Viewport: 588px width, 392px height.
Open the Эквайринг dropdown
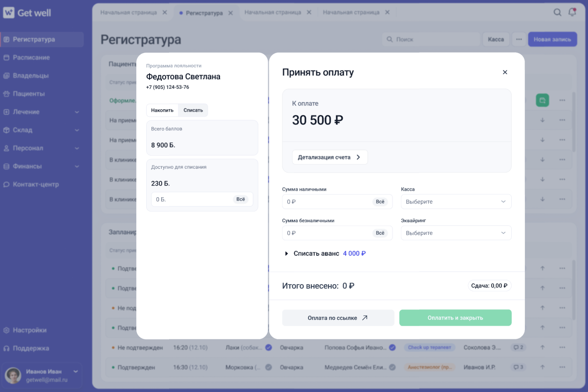coord(456,233)
